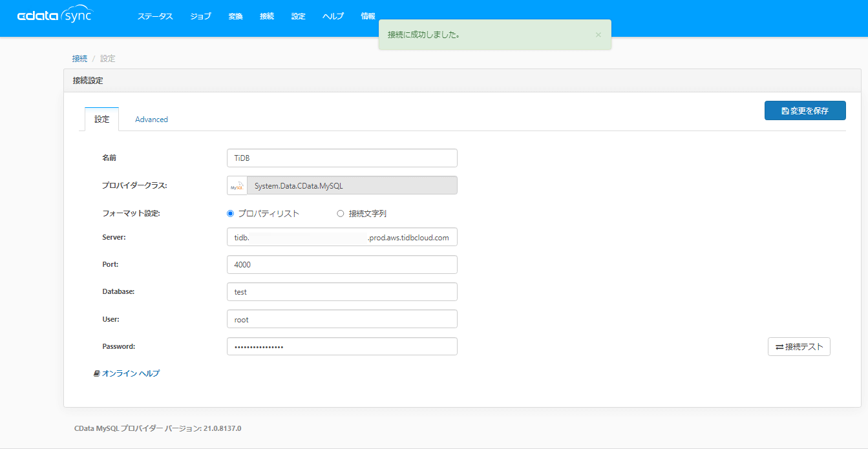868x449 pixels.
Task: Click the 接続設定 panel header
Action: pos(462,81)
